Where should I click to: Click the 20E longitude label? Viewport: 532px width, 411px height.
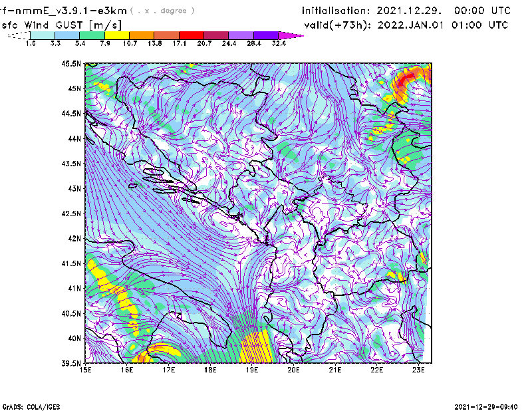tap(293, 370)
